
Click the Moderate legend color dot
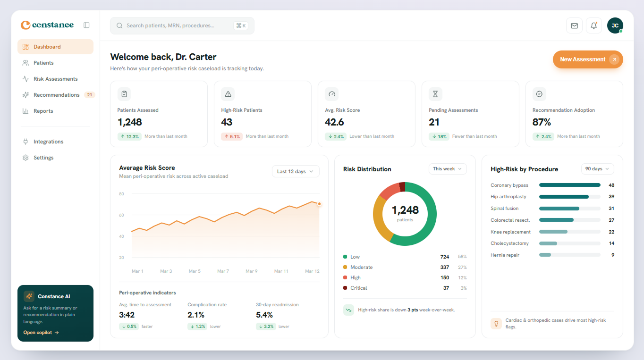tap(345, 267)
